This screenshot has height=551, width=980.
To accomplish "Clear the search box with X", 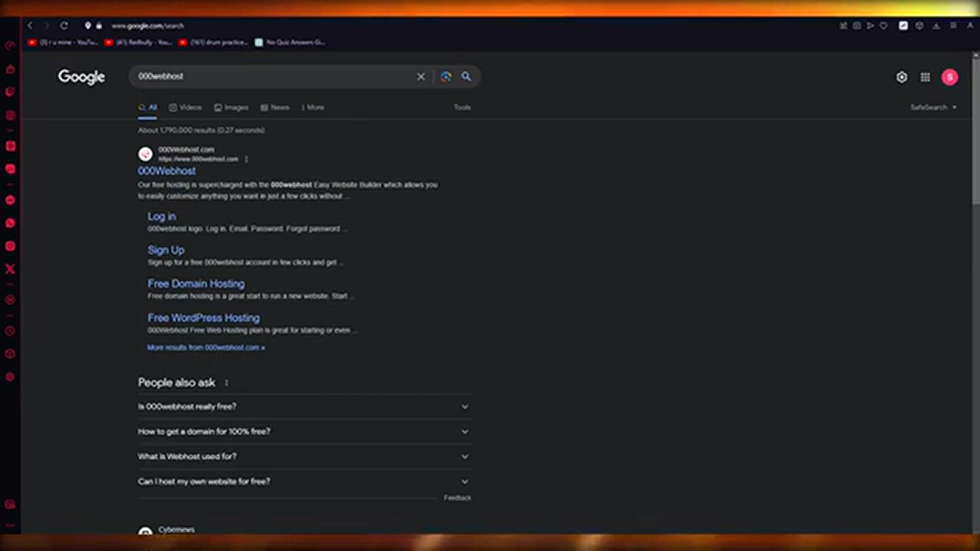I will 421,77.
